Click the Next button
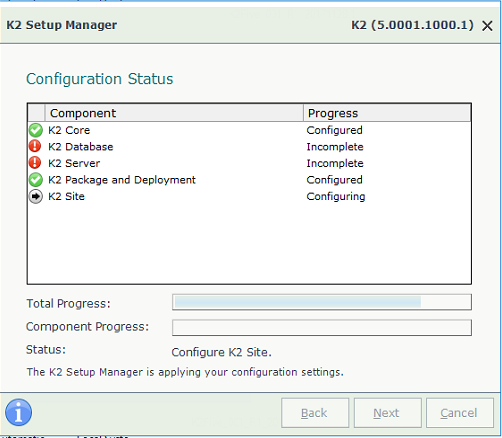502x438 pixels. click(x=388, y=413)
